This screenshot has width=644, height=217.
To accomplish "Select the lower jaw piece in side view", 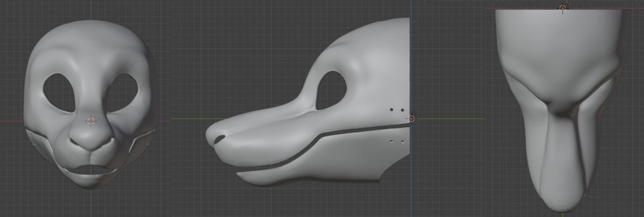I will tap(322, 158).
